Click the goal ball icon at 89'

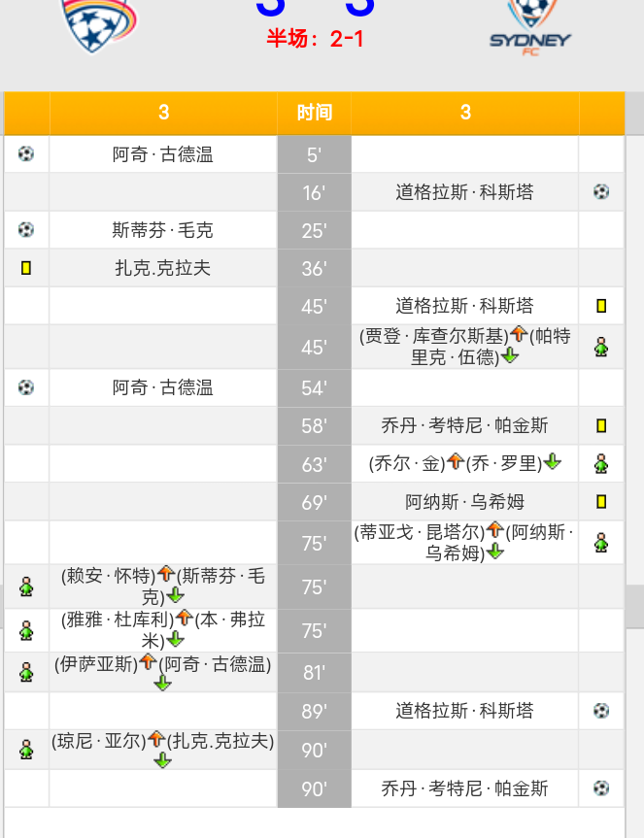[601, 711]
